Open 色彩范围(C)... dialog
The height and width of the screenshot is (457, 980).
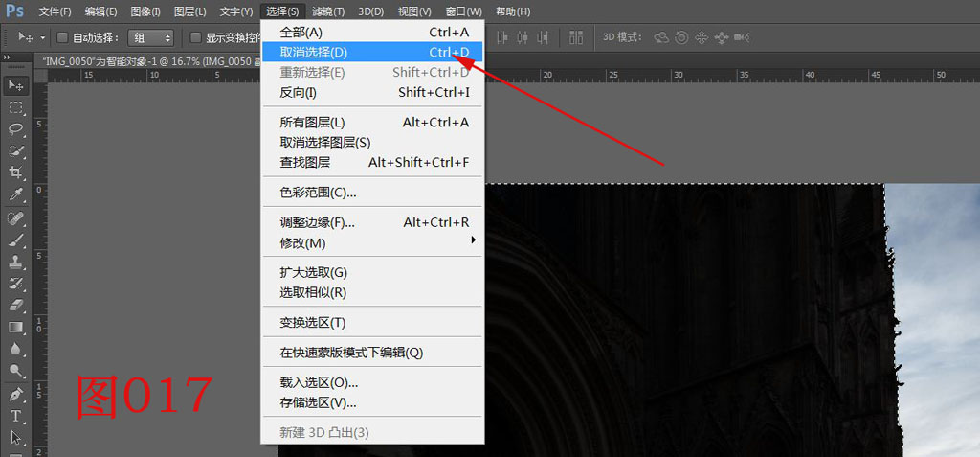click(x=372, y=193)
